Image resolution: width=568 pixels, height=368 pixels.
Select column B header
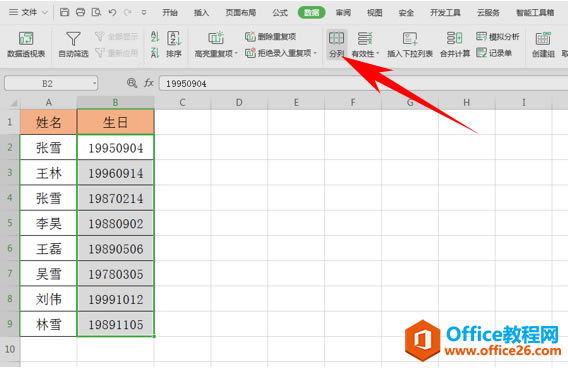pos(116,103)
